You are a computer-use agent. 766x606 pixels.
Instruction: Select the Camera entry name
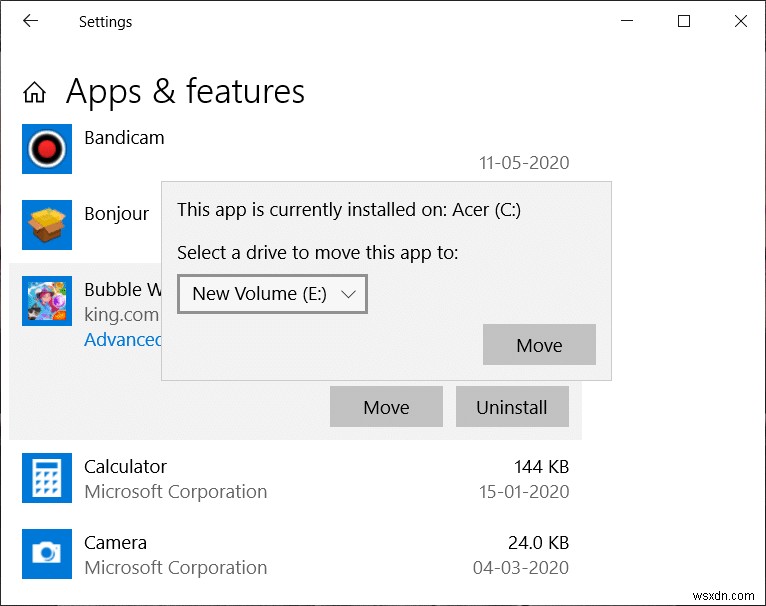point(115,543)
